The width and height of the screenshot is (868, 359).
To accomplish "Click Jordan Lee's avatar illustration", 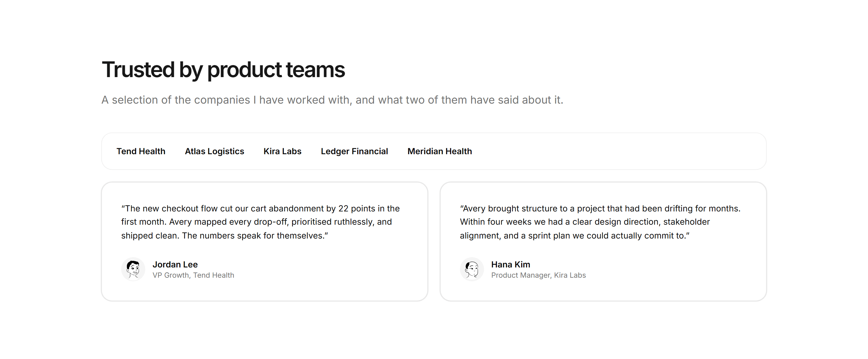I will (133, 270).
